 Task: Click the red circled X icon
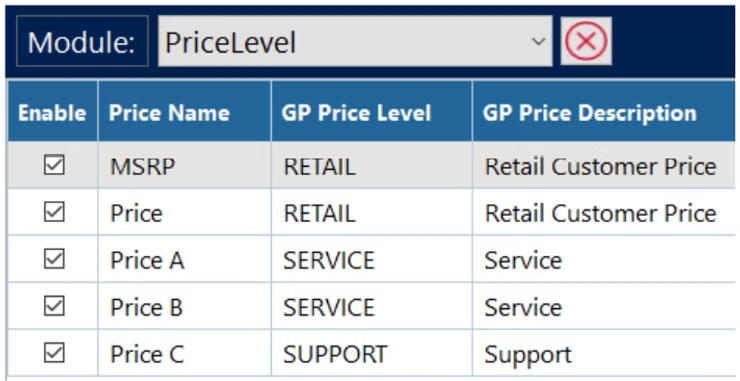tap(586, 41)
